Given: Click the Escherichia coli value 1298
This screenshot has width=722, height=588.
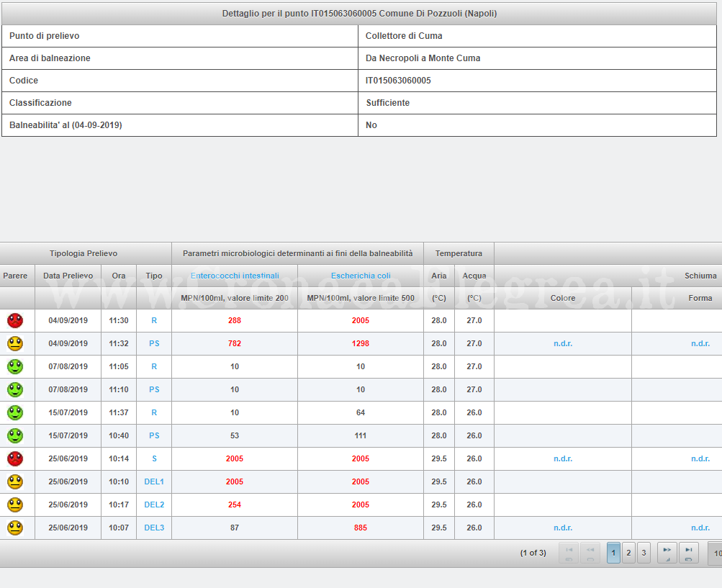Looking at the screenshot, I should [361, 343].
